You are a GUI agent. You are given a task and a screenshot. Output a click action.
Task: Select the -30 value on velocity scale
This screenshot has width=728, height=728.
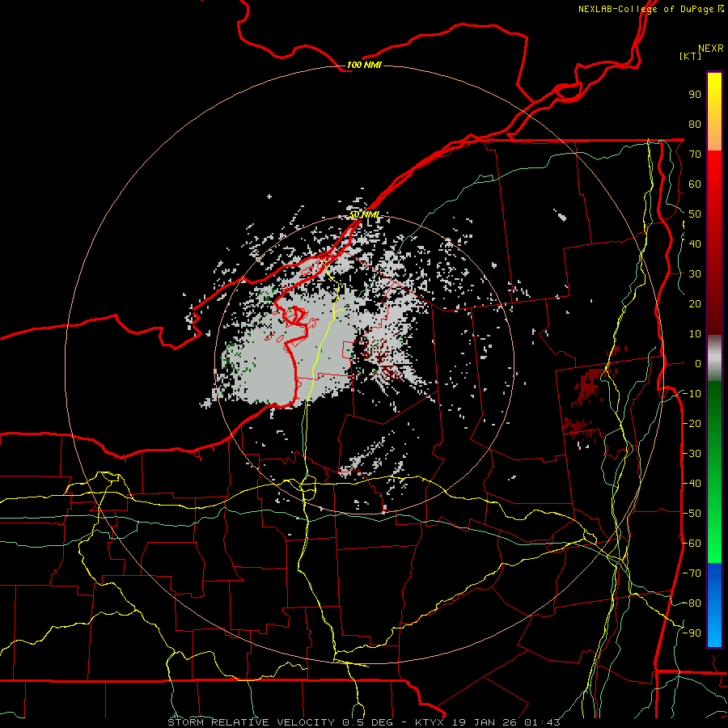point(692,454)
